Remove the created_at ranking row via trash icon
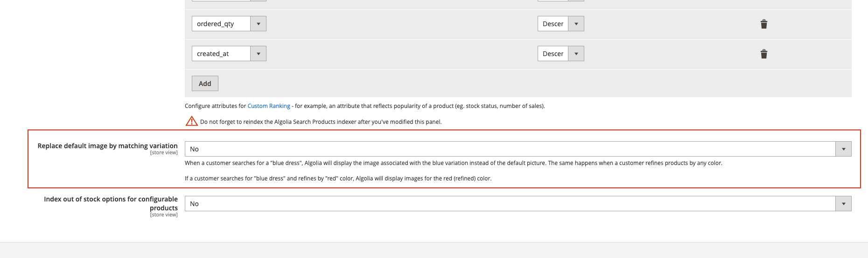 (764, 54)
